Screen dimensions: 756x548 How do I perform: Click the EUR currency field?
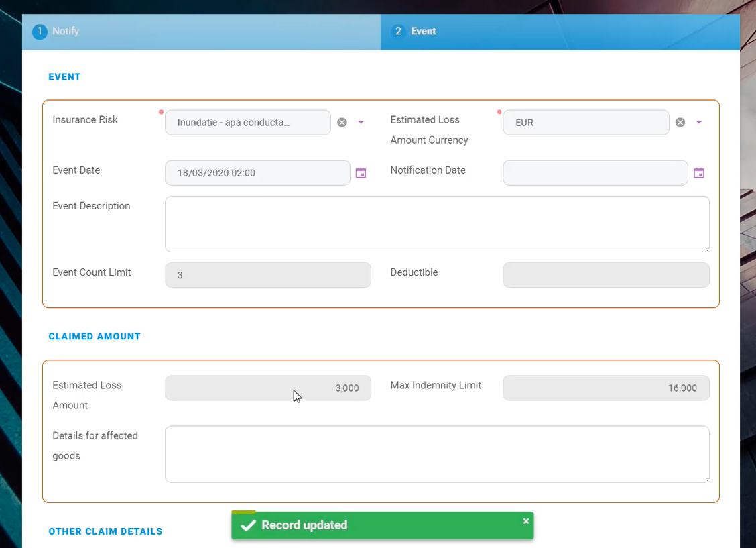(585, 123)
